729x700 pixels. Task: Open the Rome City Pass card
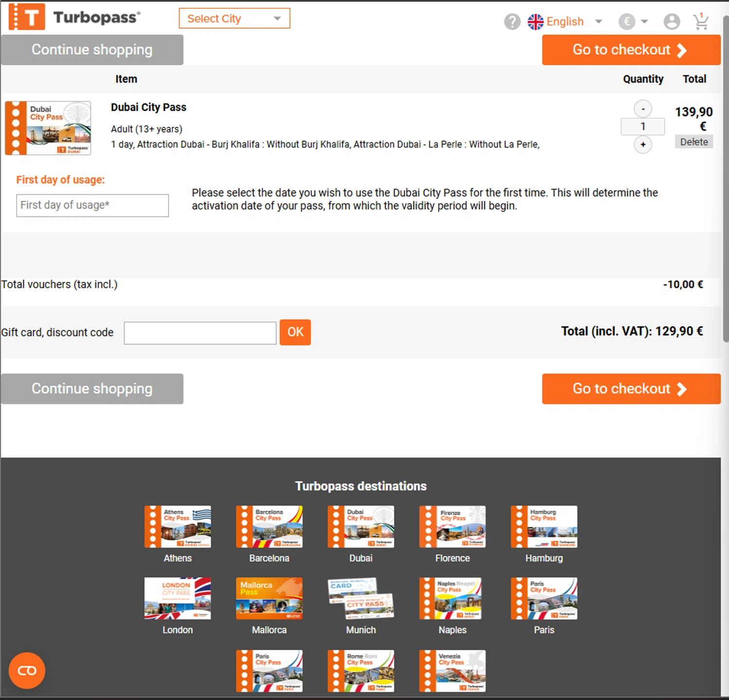361,671
